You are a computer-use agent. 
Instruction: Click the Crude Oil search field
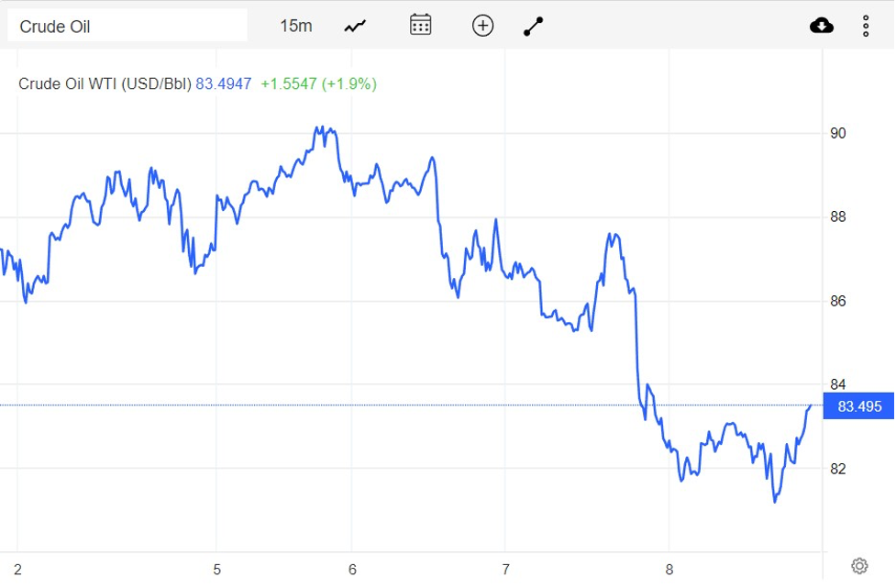tap(127, 26)
